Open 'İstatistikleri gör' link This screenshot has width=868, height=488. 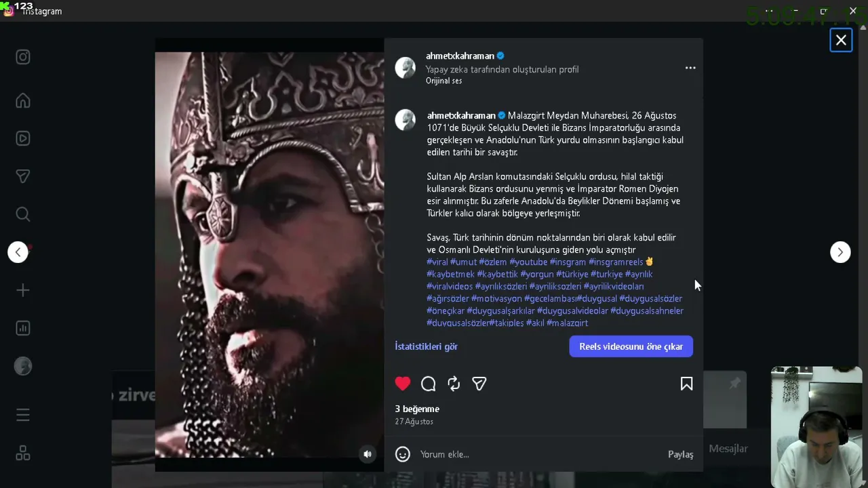pos(427,346)
